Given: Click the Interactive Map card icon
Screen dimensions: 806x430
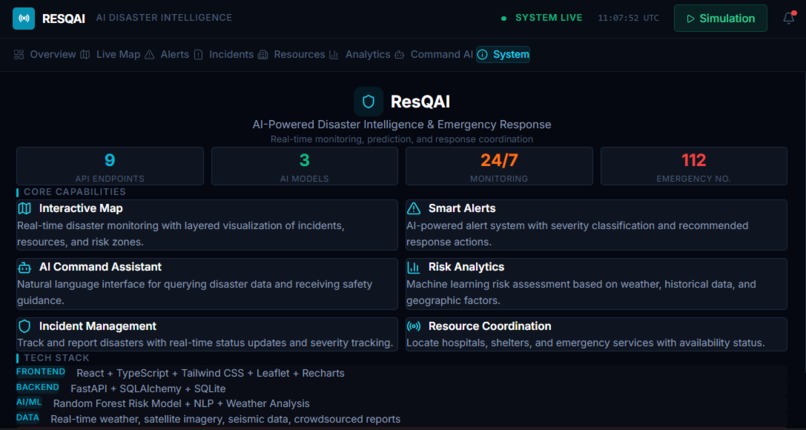Looking at the screenshot, I should pos(25,209).
